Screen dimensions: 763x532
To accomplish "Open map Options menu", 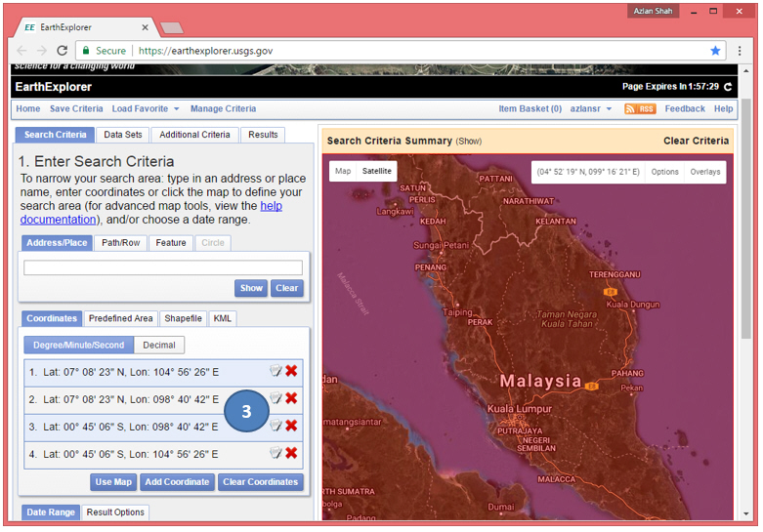I will [664, 172].
